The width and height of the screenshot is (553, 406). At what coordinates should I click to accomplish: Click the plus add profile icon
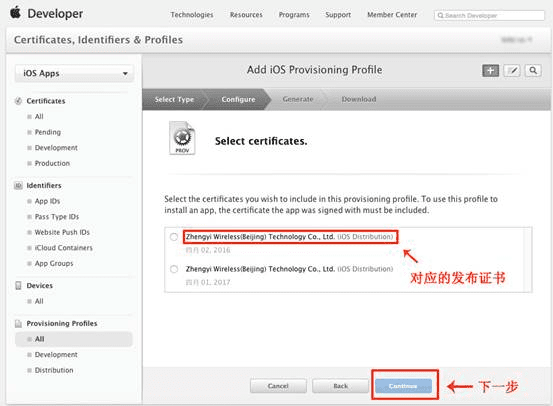pos(490,71)
